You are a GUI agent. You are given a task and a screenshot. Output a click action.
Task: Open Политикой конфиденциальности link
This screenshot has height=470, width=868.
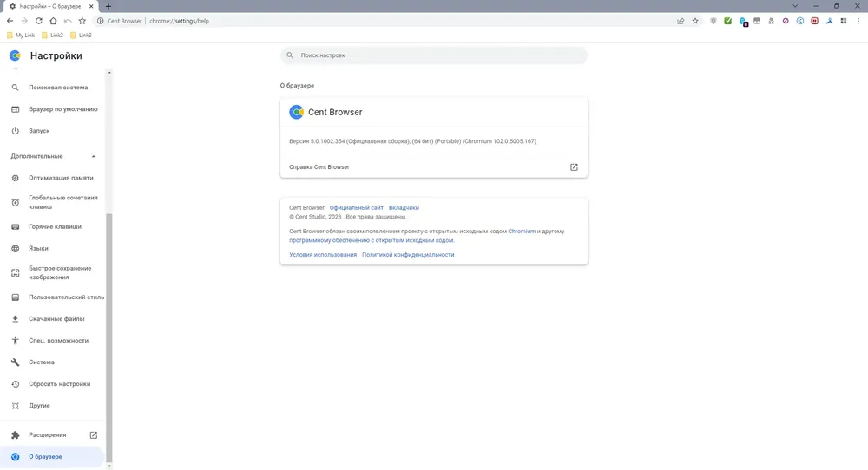click(x=408, y=255)
